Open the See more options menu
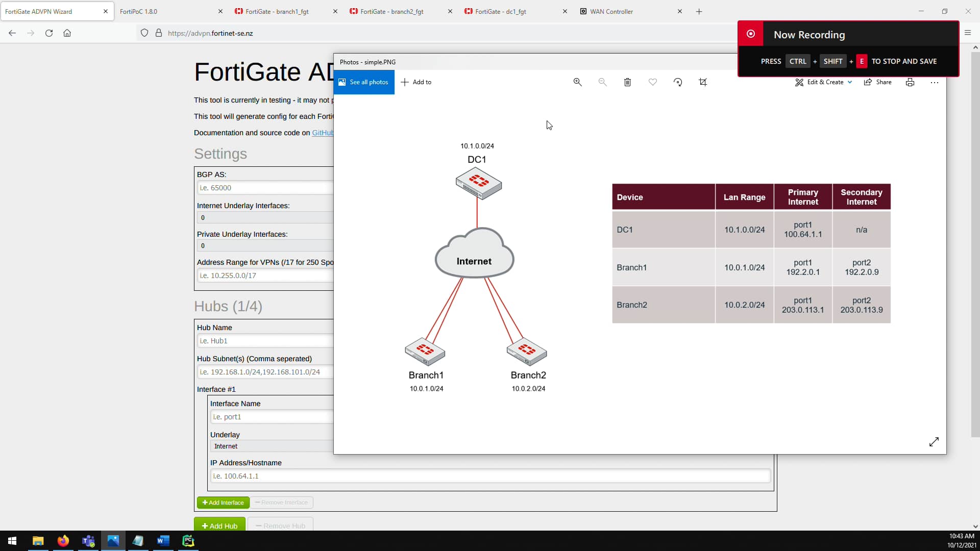980x551 pixels. [935, 82]
